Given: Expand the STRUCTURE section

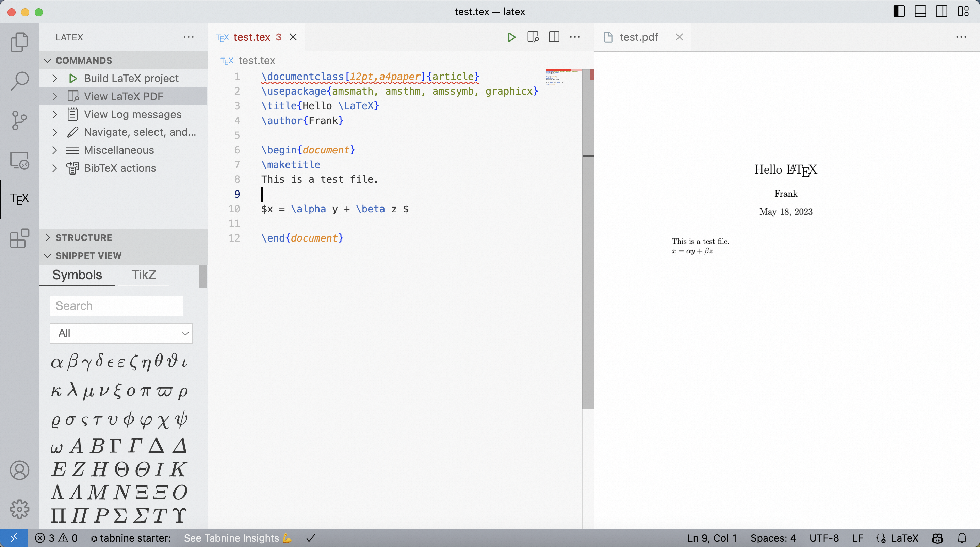Looking at the screenshot, I should pos(123,237).
